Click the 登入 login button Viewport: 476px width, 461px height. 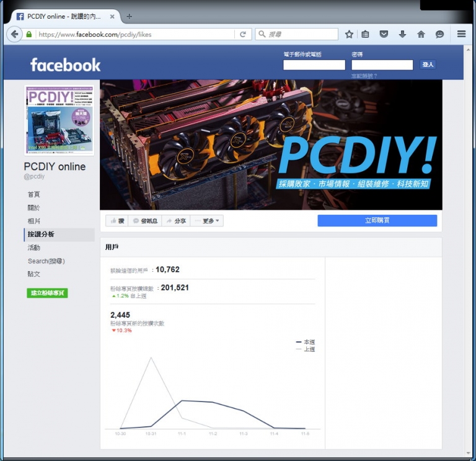pos(428,65)
